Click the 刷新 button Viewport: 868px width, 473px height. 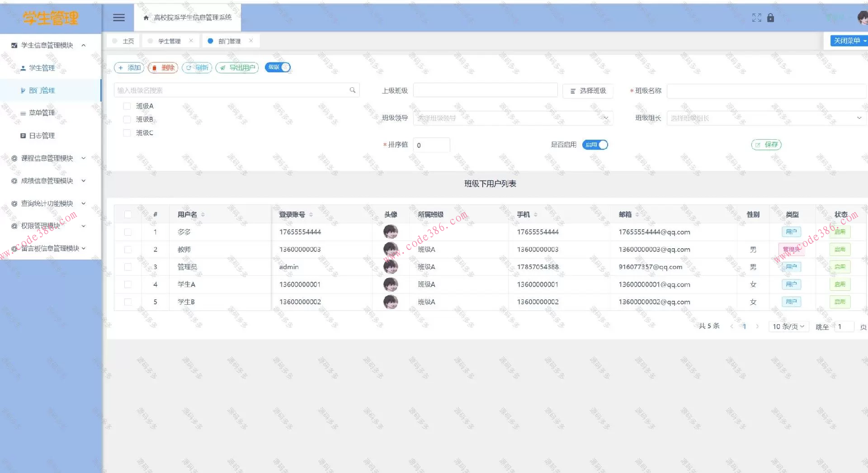coord(197,68)
